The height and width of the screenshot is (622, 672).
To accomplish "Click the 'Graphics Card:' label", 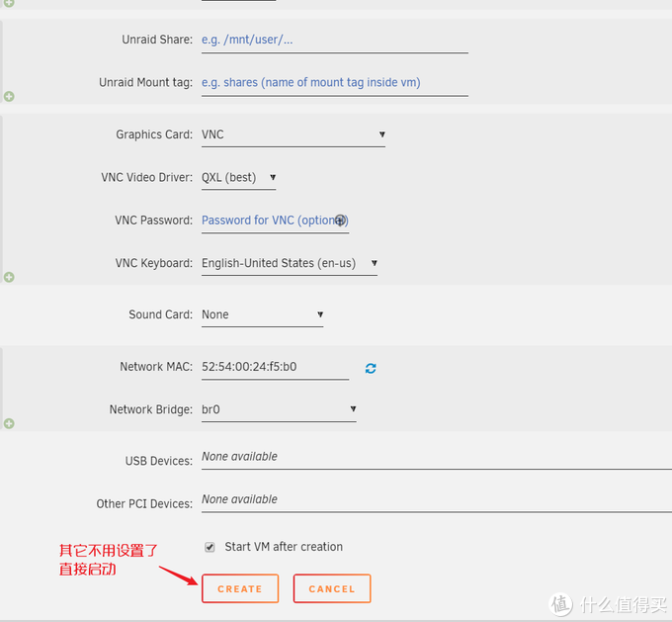I will (x=154, y=134).
